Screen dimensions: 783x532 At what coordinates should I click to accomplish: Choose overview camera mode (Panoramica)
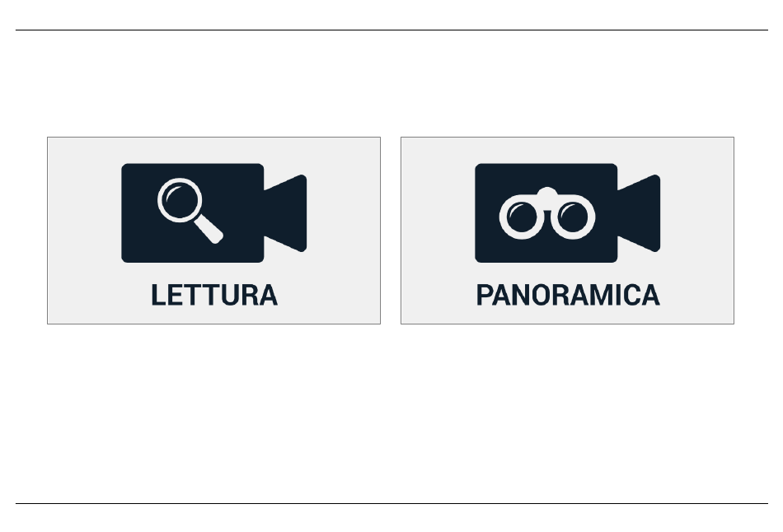(567, 231)
